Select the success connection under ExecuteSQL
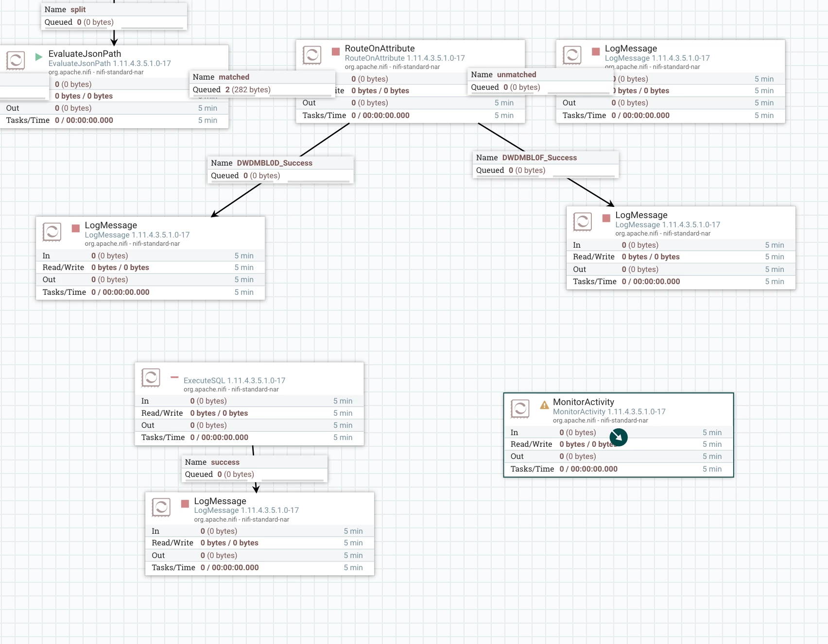Screen dimensions: 828x644 point(255,468)
